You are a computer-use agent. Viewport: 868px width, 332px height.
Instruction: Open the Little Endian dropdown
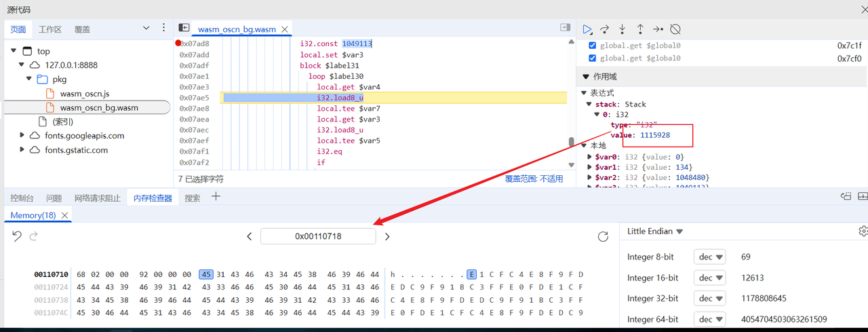click(655, 232)
